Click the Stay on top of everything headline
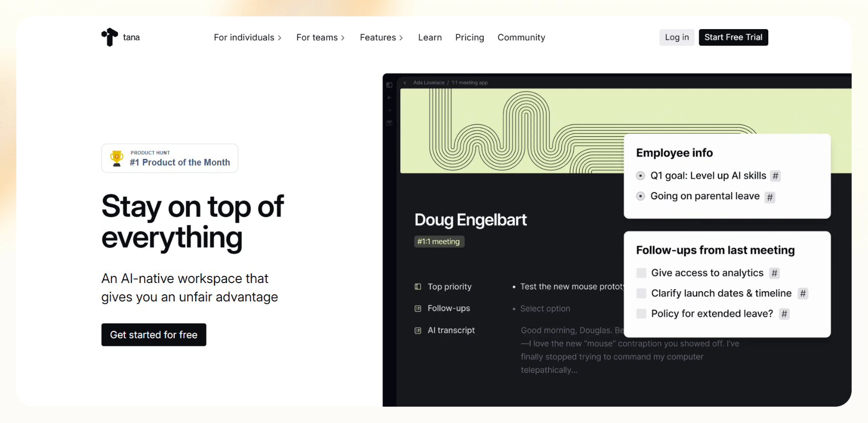Screen dimensions: 868x423 [192, 222]
